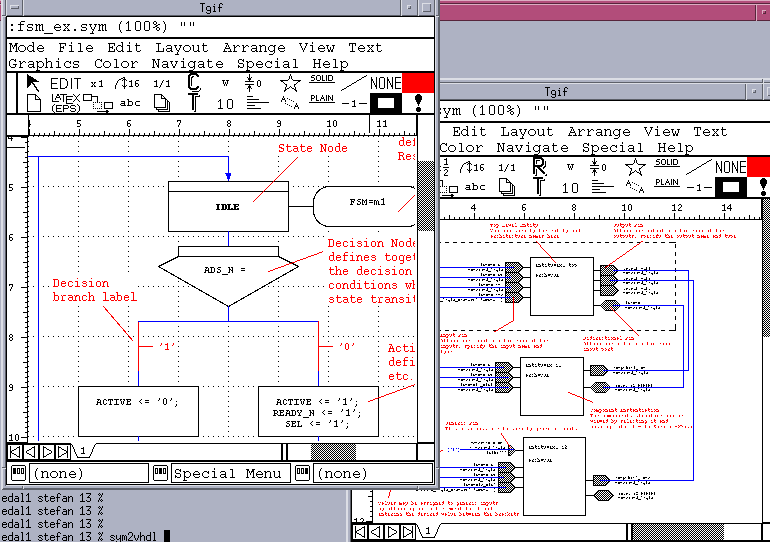Click the star shape icon in toolbar
770x542 pixels.
(290, 83)
